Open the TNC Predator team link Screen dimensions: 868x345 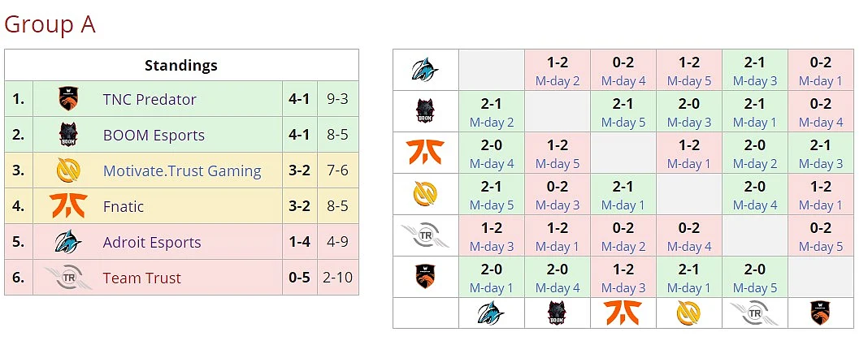150,100
